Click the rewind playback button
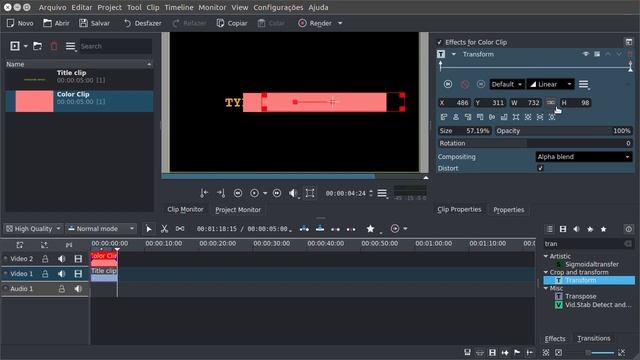Image resolution: width=640 pixels, height=360 pixels. tap(238, 193)
